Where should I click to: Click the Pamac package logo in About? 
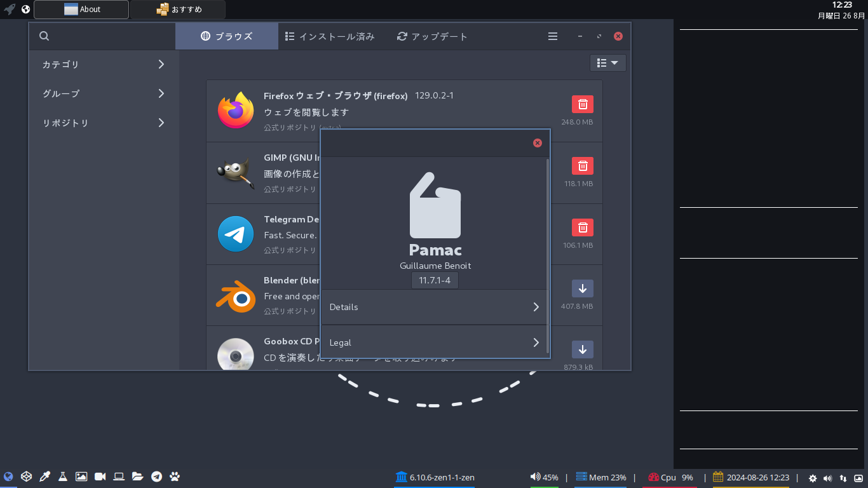click(x=435, y=205)
